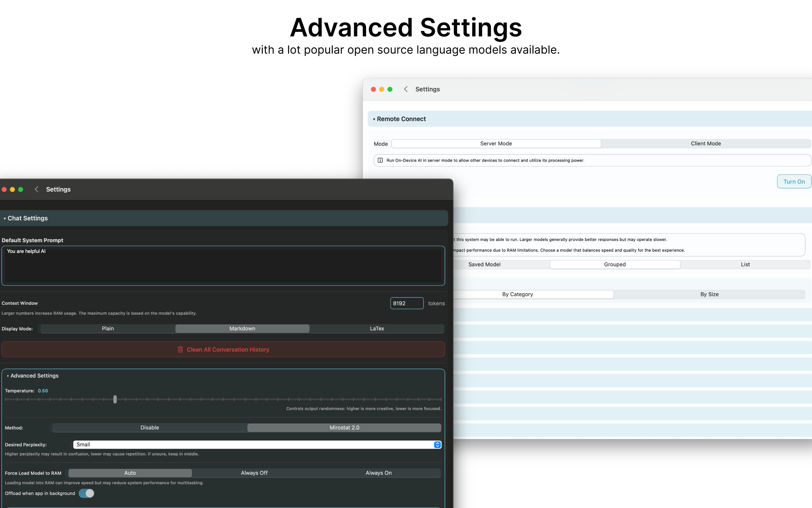
Task: Go back in the light Settings window
Action: click(x=406, y=89)
